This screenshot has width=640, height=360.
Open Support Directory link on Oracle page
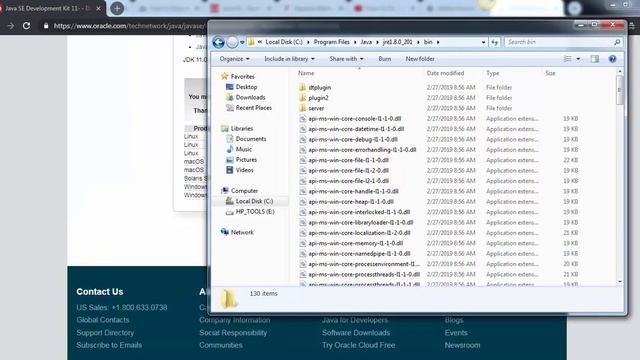(x=105, y=333)
